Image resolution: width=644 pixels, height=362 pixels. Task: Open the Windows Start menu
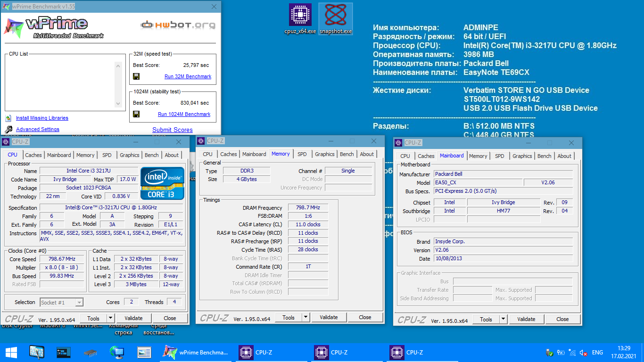pos(11,352)
